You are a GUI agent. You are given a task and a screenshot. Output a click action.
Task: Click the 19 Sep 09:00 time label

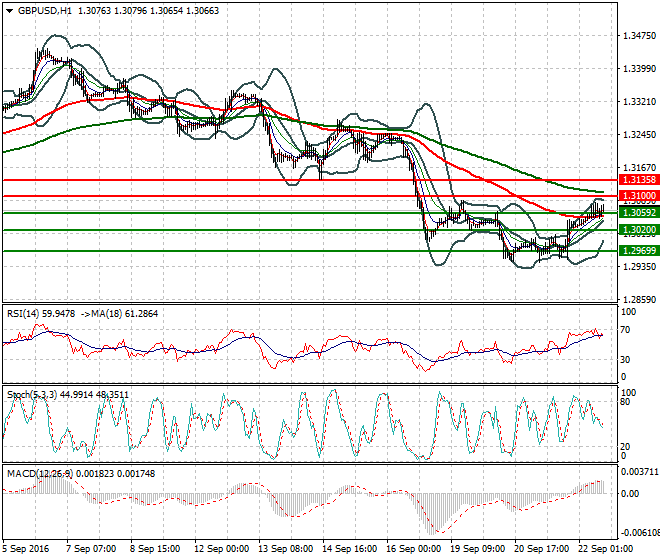477,549
